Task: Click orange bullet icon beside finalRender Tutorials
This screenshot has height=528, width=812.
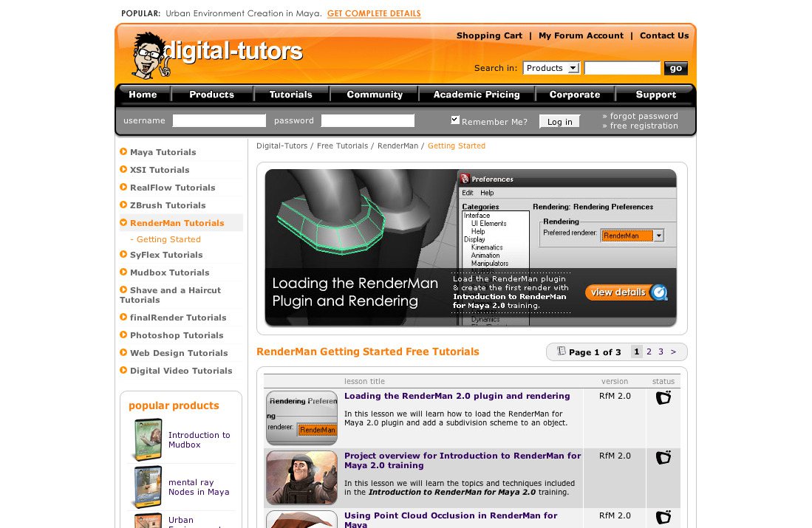Action: coord(123,317)
